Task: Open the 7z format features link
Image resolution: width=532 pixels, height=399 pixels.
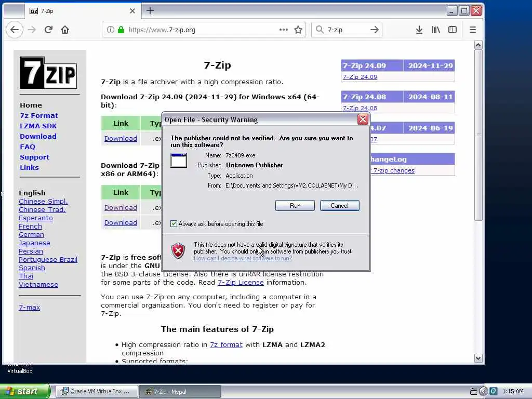Action: click(226, 345)
